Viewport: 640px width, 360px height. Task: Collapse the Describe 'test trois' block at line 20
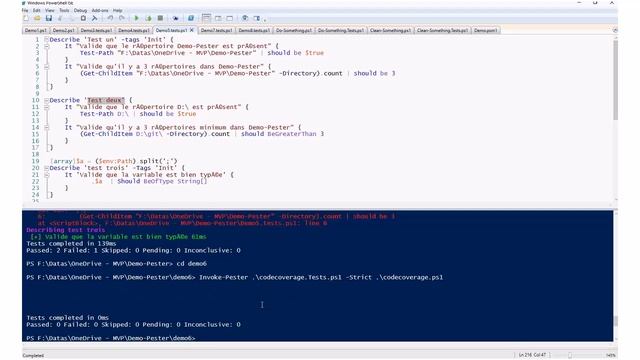(x=47, y=168)
